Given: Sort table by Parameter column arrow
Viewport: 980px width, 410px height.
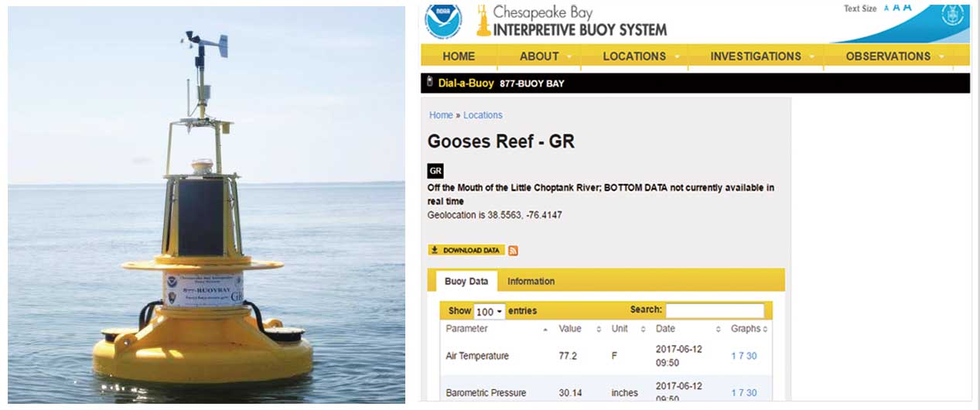Looking at the screenshot, I should [x=545, y=329].
